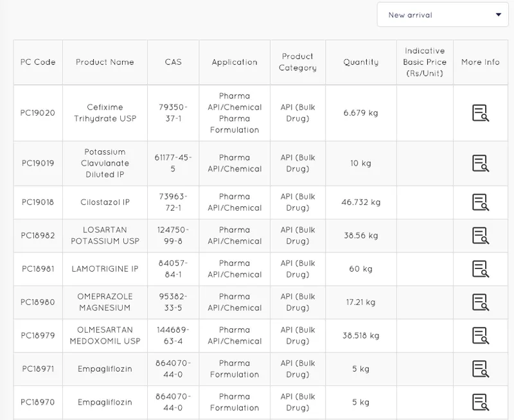Select PC18981 code cell

38,269
